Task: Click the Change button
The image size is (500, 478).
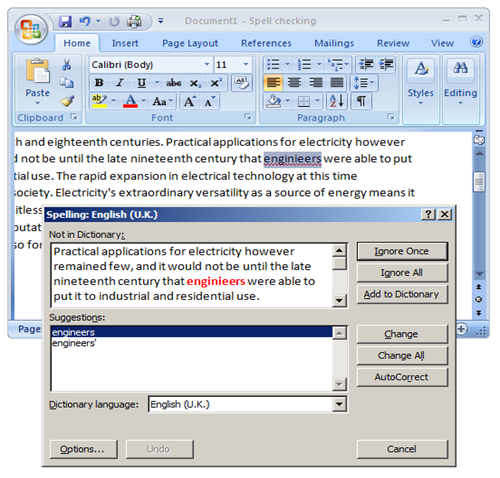Action: pyautogui.click(x=402, y=334)
